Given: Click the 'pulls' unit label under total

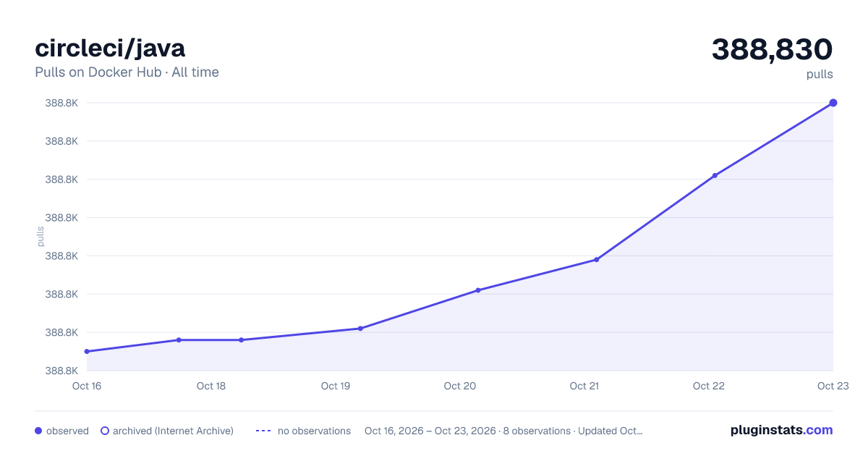Looking at the screenshot, I should (x=820, y=74).
